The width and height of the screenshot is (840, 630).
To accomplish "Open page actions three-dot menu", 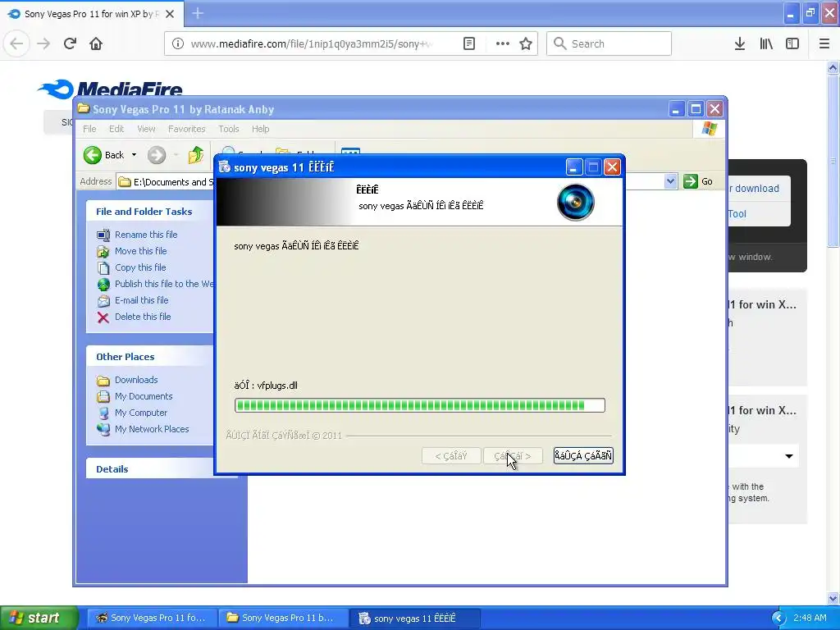I will 503,43.
